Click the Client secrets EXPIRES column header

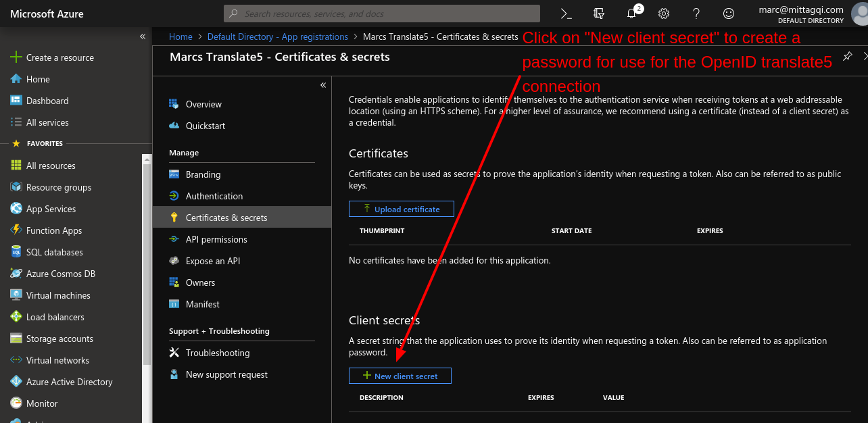click(x=541, y=397)
